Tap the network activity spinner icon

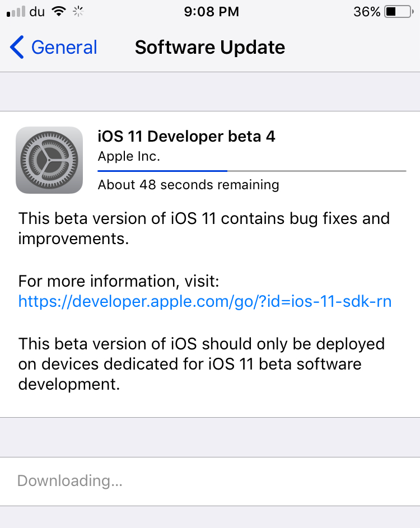[x=78, y=12]
